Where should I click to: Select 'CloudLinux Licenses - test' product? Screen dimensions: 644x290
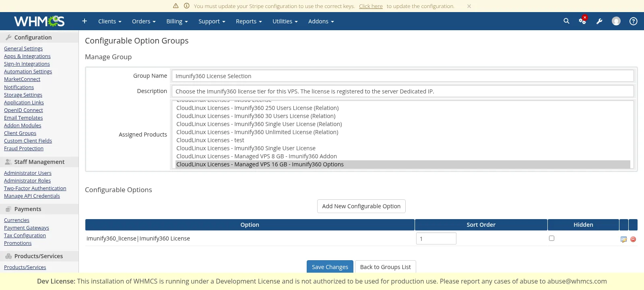(x=402, y=140)
